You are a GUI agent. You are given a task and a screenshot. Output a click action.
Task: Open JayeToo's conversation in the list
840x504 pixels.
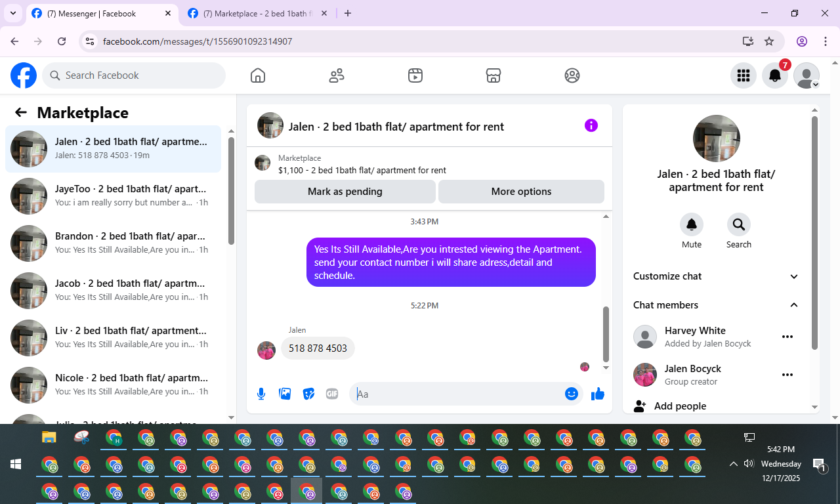(x=114, y=196)
